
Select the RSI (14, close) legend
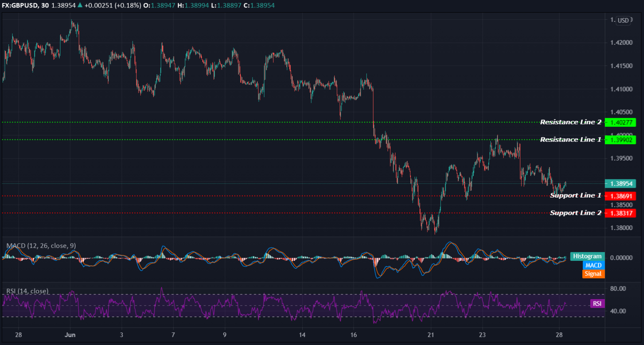pos(27,291)
